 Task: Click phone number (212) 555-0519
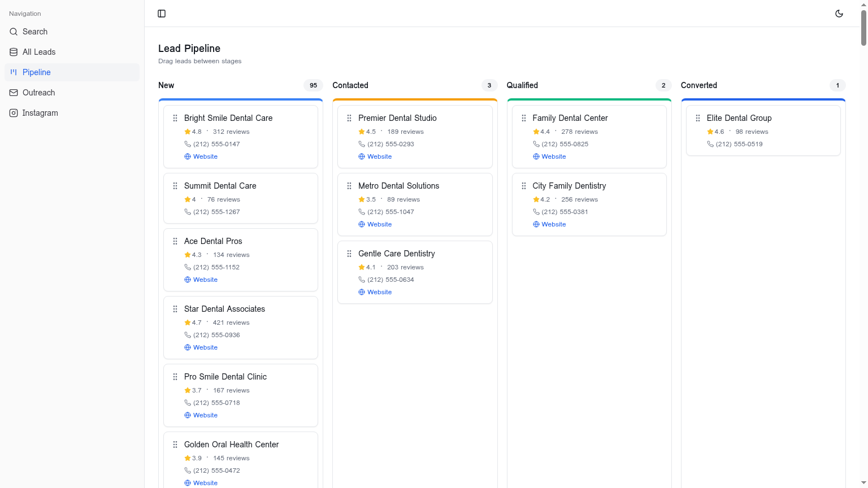coord(739,144)
